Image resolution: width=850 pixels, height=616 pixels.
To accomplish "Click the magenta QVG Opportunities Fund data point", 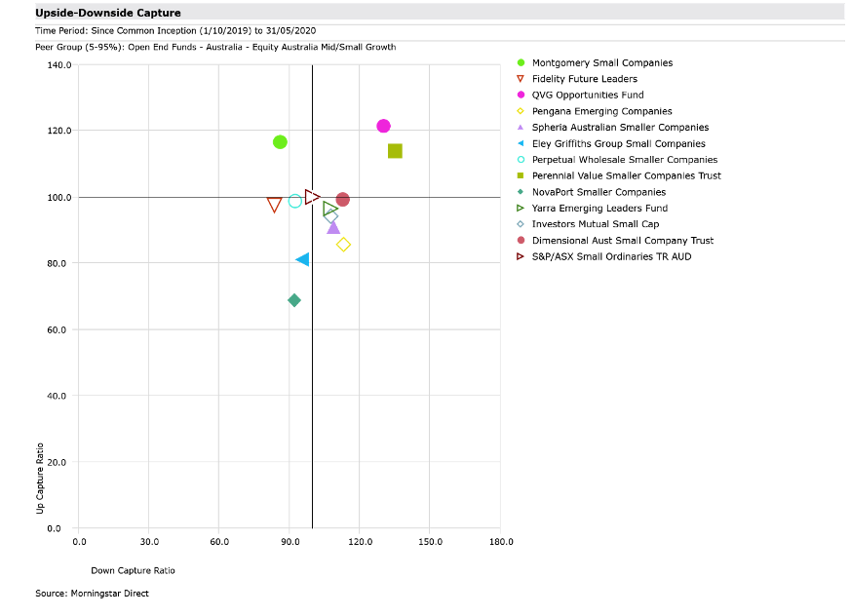I will pos(383,126).
